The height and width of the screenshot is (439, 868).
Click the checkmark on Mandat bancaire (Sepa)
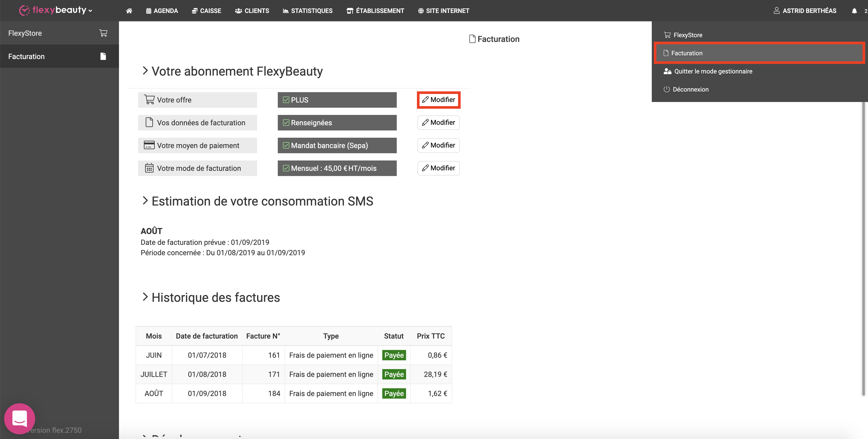coord(286,145)
